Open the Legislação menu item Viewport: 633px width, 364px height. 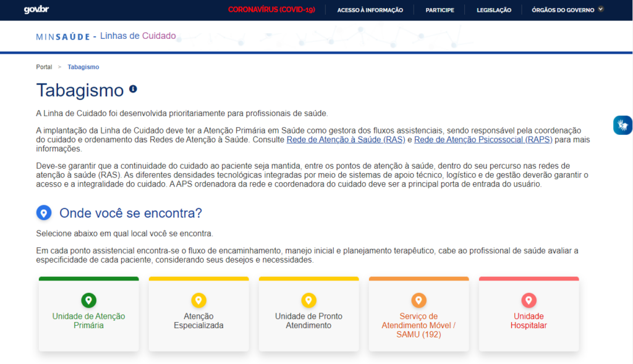coord(494,10)
